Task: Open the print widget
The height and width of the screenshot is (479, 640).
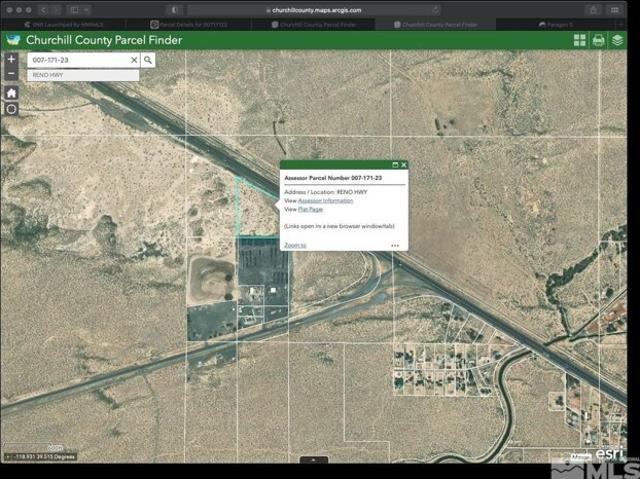Action: click(x=598, y=40)
